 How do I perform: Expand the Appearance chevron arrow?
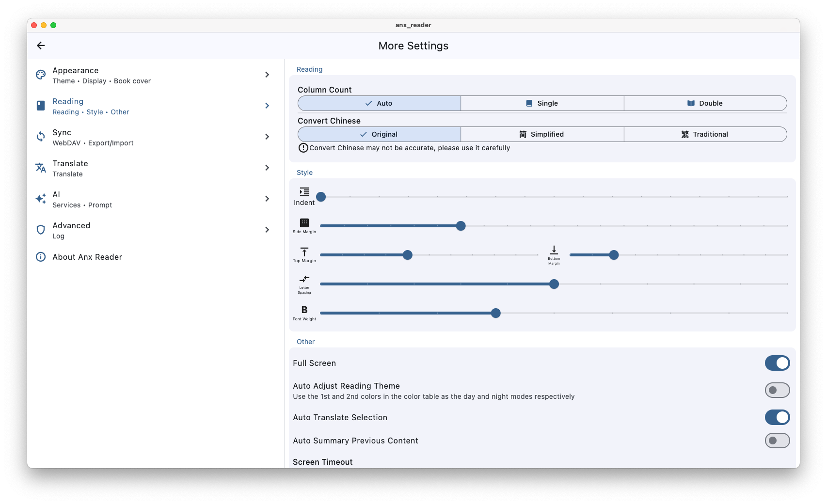[x=267, y=75]
